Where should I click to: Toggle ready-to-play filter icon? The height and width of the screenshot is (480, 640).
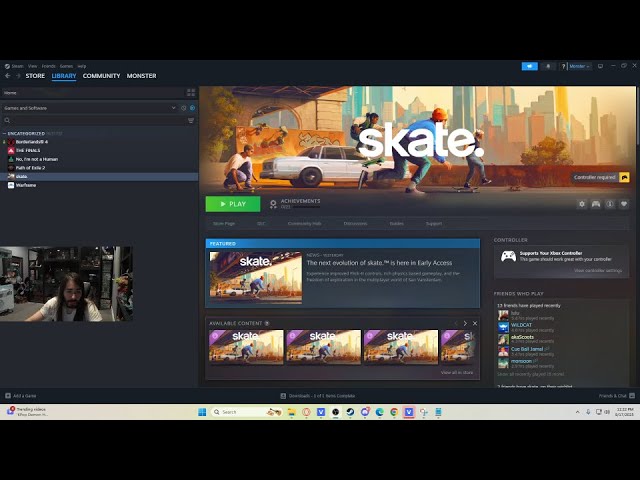(192, 108)
